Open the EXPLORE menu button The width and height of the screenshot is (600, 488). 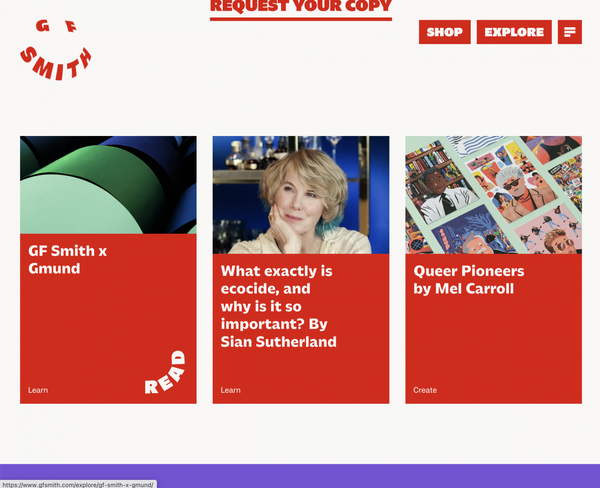(x=514, y=32)
